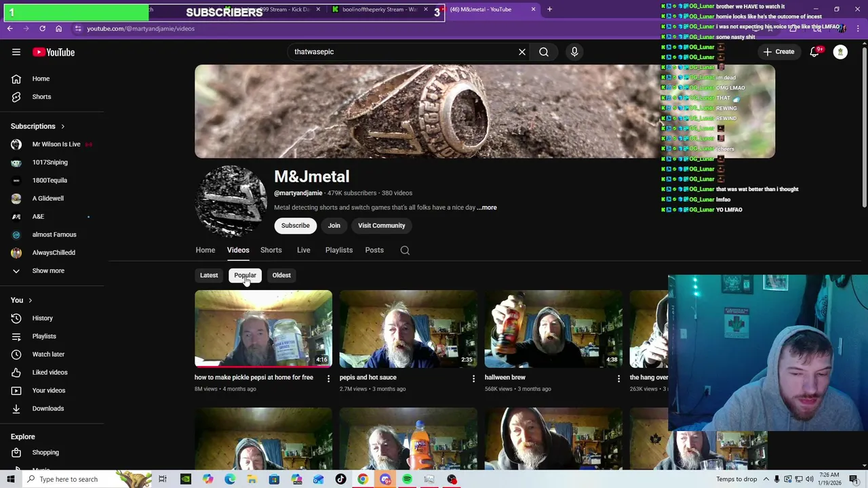Switch to boolinoffthepercy Stream browser tab
This screenshot has width=868, height=488.
click(379, 9)
